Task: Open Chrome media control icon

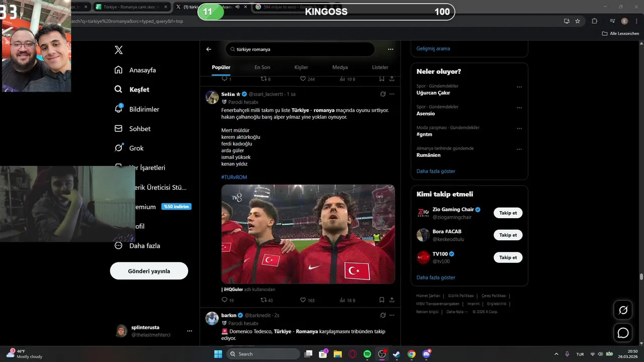Action: [612, 21]
